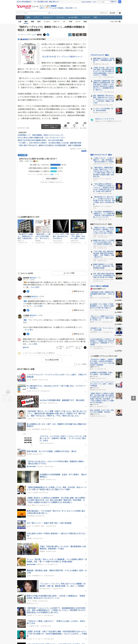The width and height of the screenshot is (138, 644).
Task: Toggle the コメント非表示 checkbox
Action: [75, 364]
